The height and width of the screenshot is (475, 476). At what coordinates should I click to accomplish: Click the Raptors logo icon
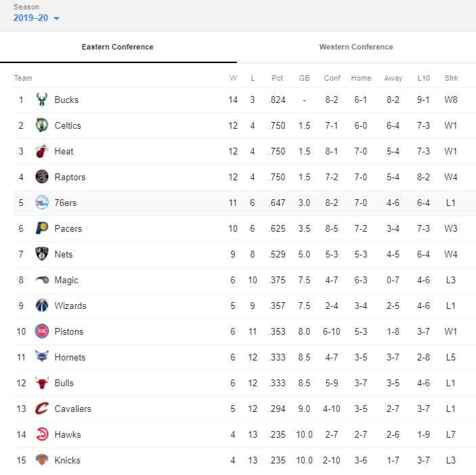[42, 177]
